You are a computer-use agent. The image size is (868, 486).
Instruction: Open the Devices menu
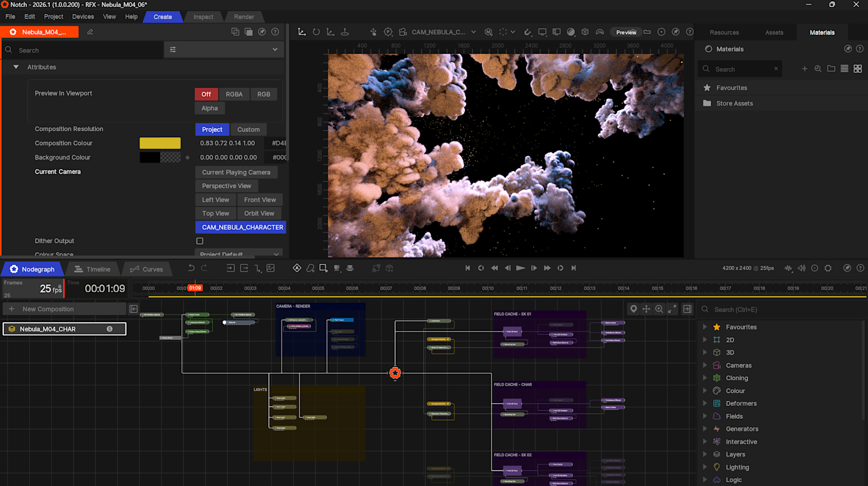[83, 17]
